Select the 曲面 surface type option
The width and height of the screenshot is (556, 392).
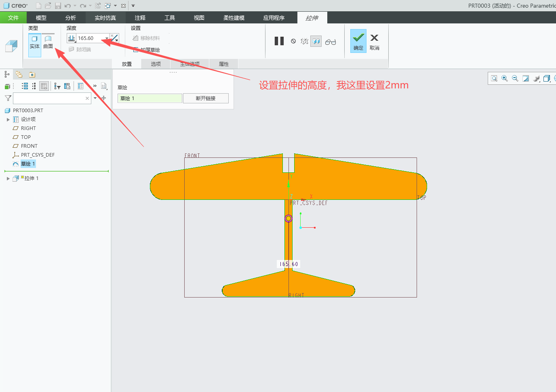(48, 42)
